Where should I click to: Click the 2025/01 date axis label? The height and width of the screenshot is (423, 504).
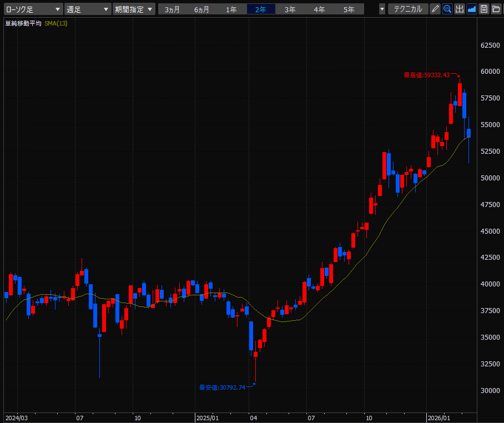(x=208, y=418)
